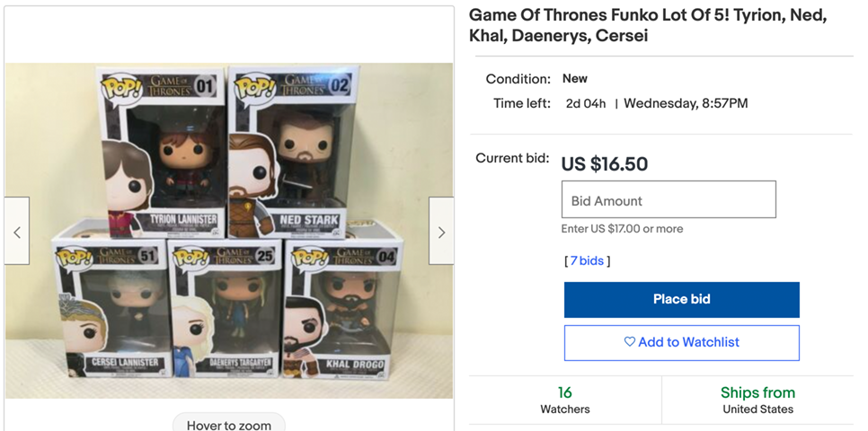Open the 7 bids history link
The height and width of the screenshot is (431, 868).
pyautogui.click(x=588, y=261)
